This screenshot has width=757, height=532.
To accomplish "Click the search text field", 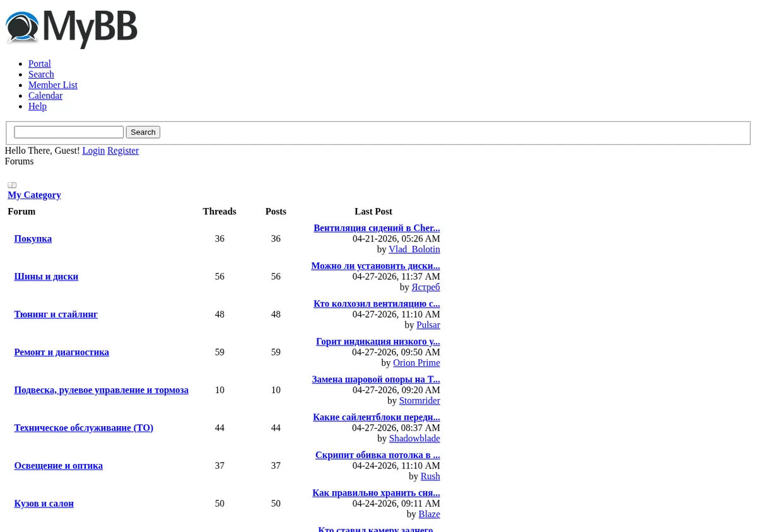I will [69, 132].
